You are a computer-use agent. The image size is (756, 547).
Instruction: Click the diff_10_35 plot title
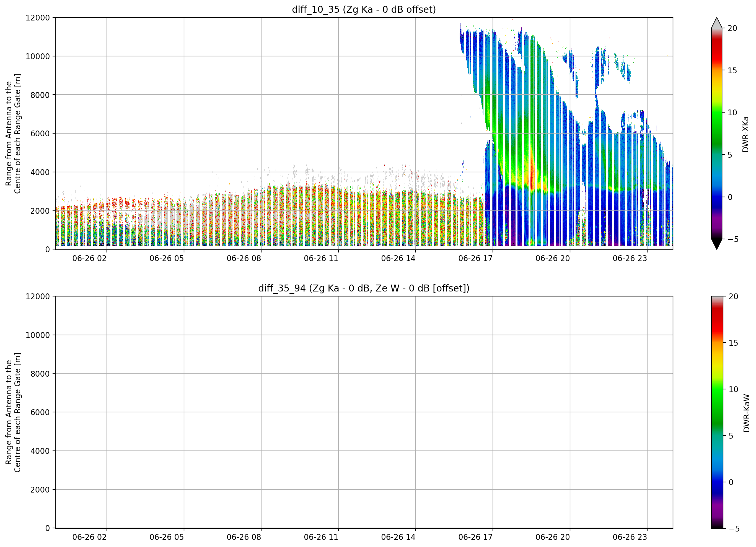pos(364,10)
